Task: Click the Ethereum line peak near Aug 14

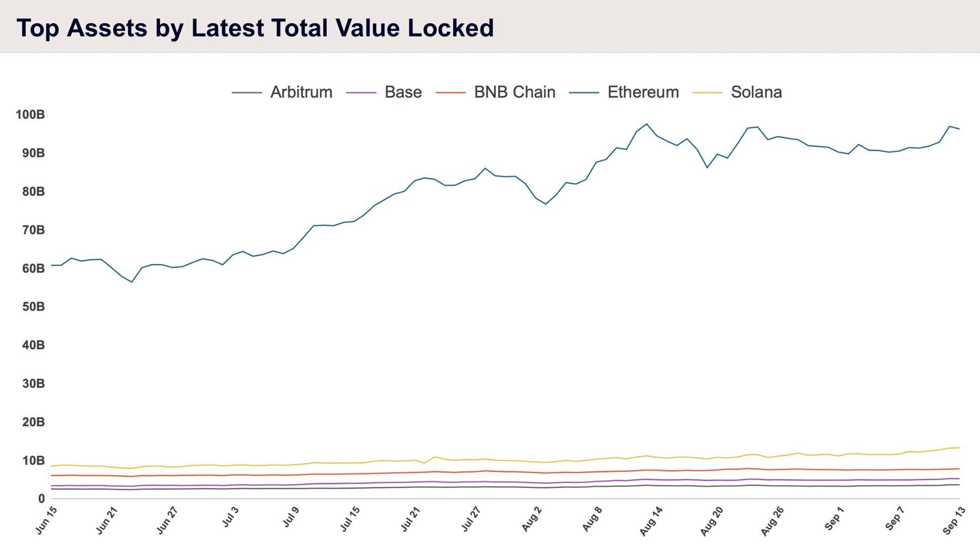Action: click(646, 124)
